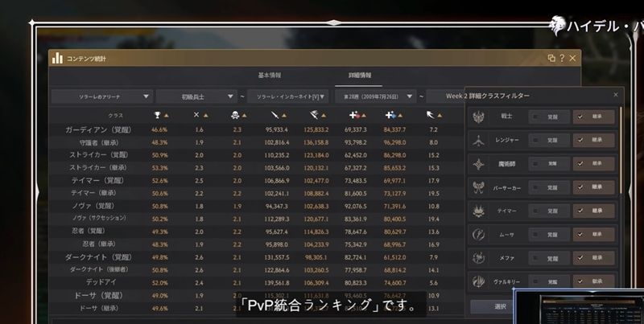Open the 初級兵士 rank dropdown
The width and height of the screenshot is (644, 324).
pyautogui.click(x=196, y=96)
